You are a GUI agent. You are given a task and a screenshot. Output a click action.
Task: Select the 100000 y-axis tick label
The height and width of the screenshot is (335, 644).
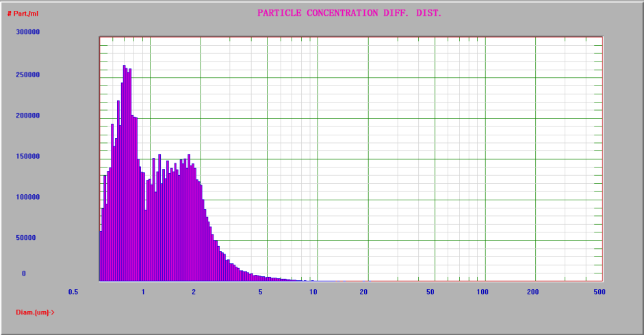28,197
